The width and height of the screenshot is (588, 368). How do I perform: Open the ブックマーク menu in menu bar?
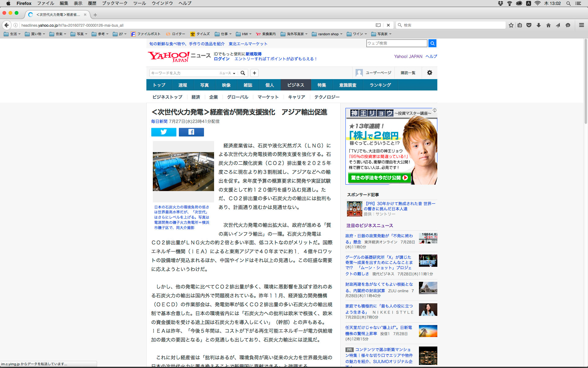point(115,3)
